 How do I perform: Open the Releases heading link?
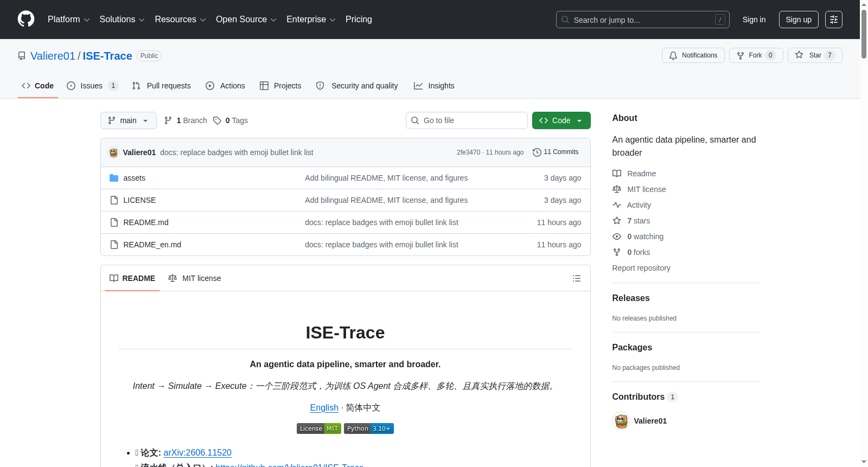pos(631,298)
